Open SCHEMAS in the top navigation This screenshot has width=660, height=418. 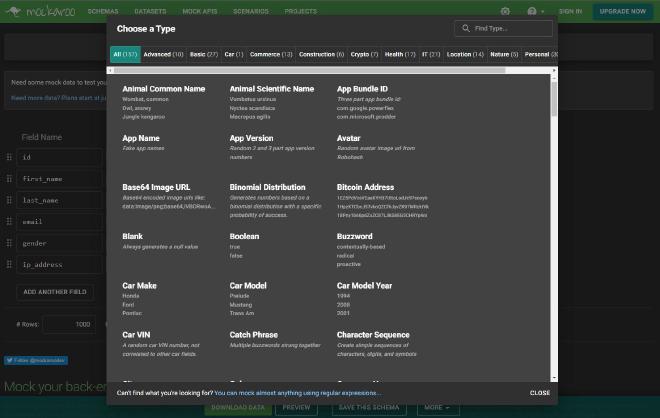[103, 11]
